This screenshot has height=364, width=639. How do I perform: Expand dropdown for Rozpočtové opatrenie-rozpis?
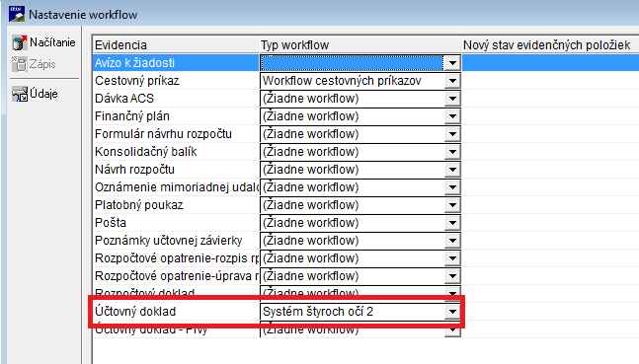pos(452,258)
